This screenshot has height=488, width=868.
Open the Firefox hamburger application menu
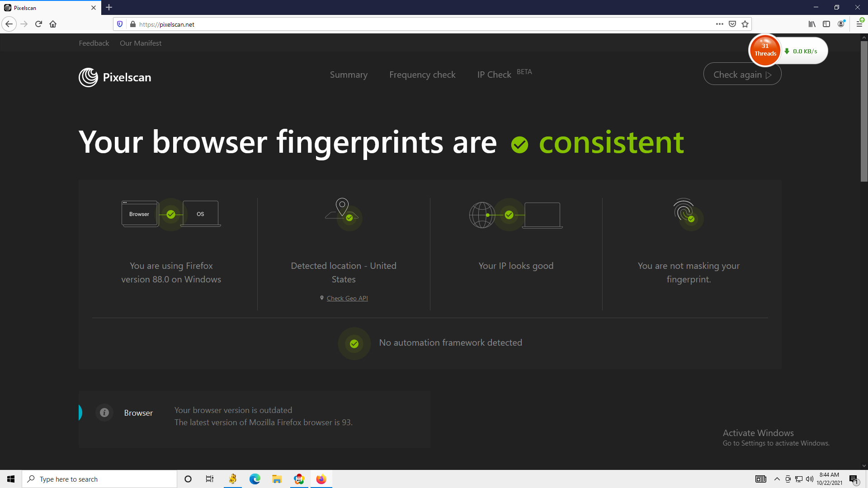859,24
